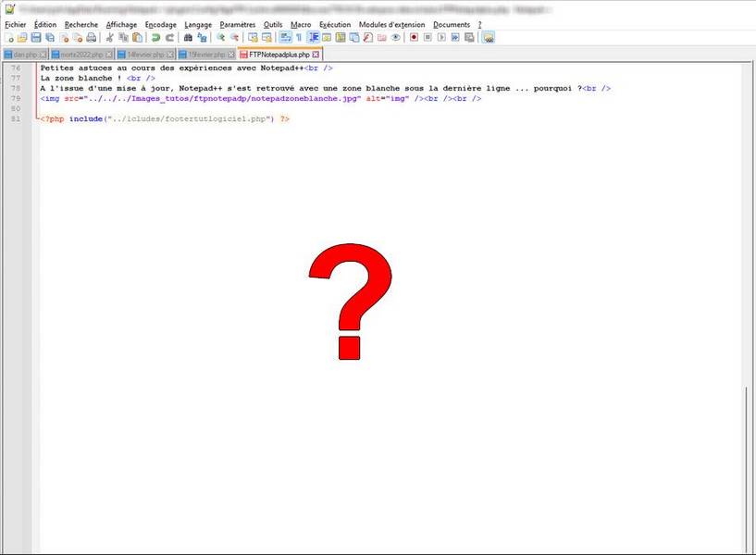Click the New file toolbar icon

pos(8,38)
